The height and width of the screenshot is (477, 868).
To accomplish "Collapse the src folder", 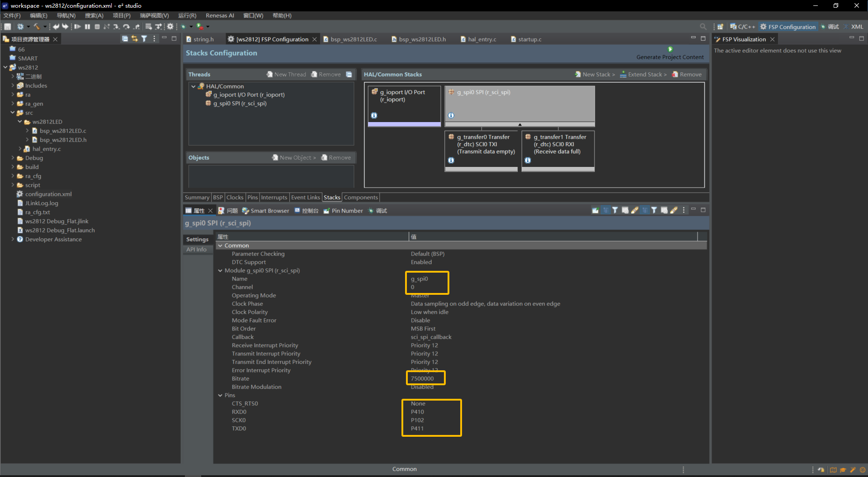I will pos(13,113).
